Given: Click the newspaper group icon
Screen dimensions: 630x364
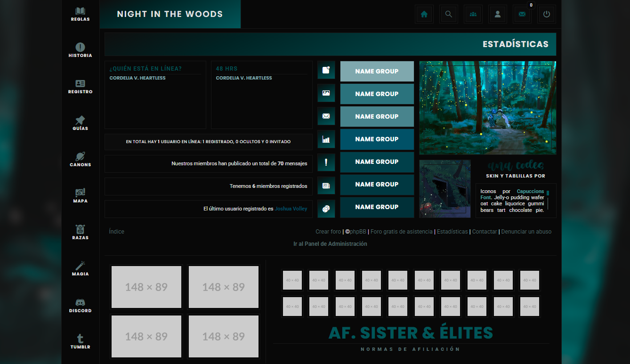Looking at the screenshot, I should coord(326,186).
